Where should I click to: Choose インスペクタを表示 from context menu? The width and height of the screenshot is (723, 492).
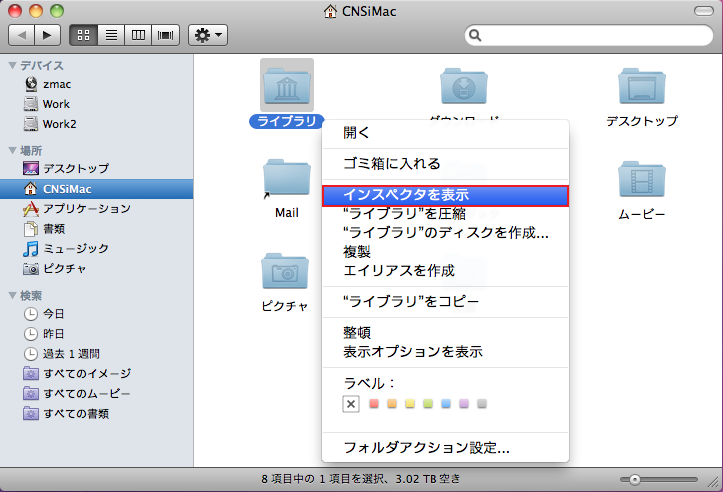(446, 196)
